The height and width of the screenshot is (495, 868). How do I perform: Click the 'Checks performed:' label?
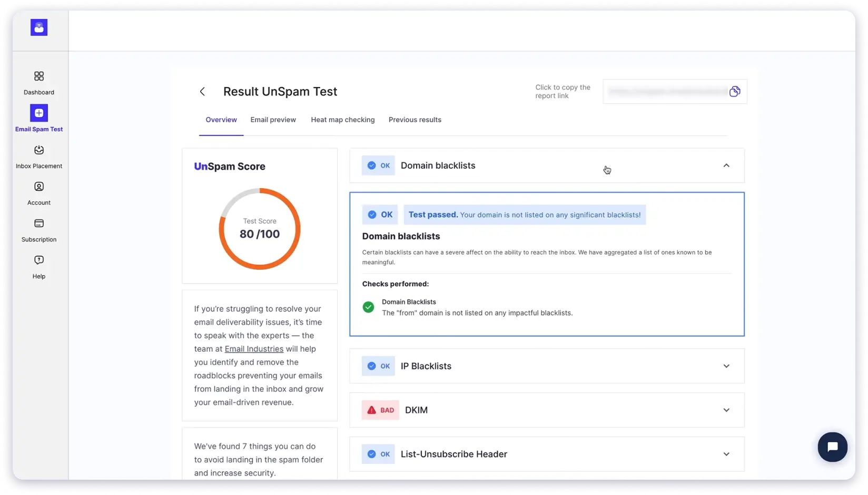click(396, 284)
